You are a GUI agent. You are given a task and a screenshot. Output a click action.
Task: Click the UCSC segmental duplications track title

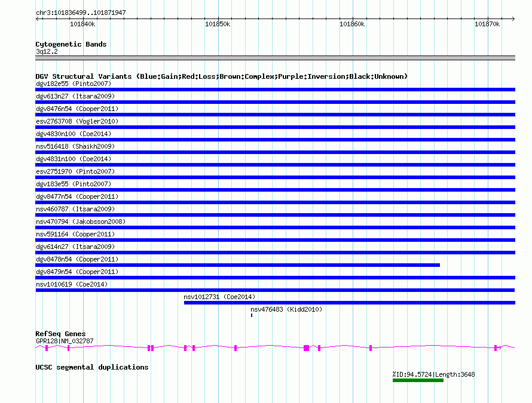click(91, 367)
